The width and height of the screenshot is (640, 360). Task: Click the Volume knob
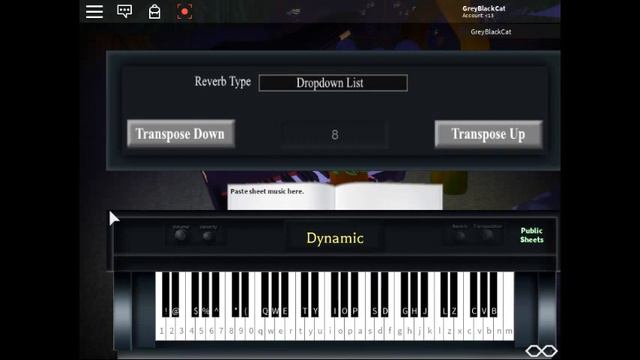click(x=180, y=235)
